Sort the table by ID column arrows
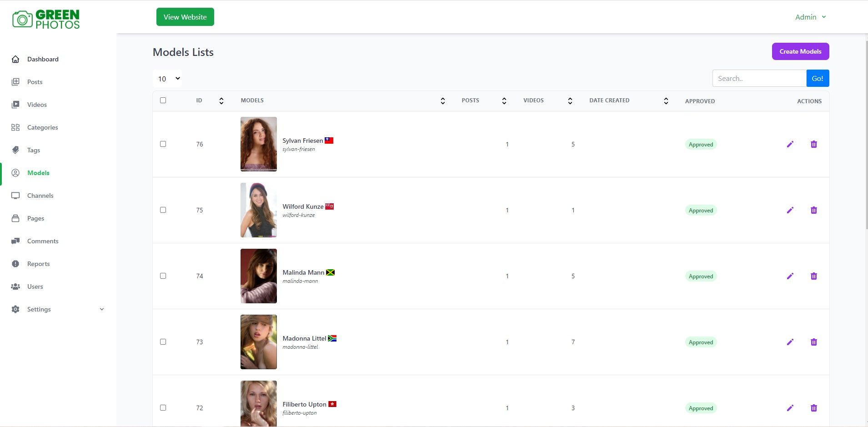This screenshot has height=427, width=868. (x=221, y=101)
